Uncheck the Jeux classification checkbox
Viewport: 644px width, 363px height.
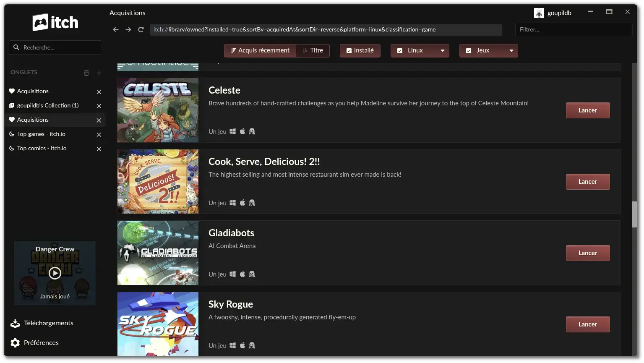pyautogui.click(x=469, y=51)
